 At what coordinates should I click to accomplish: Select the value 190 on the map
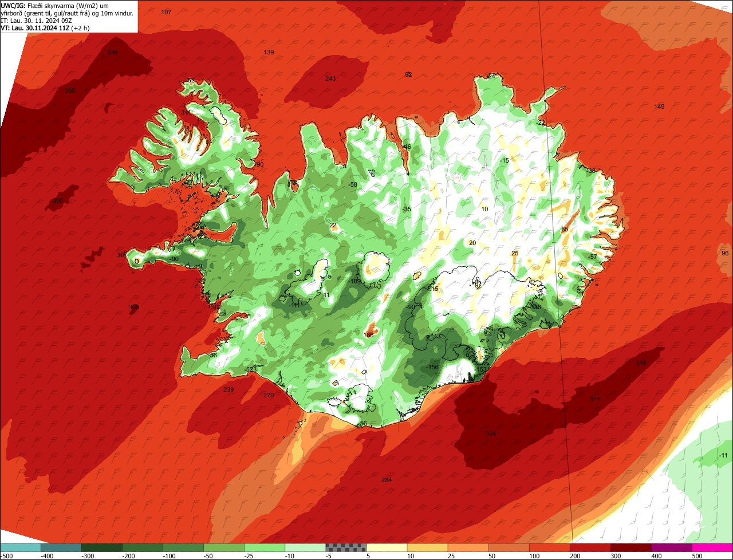pyautogui.click(x=259, y=164)
